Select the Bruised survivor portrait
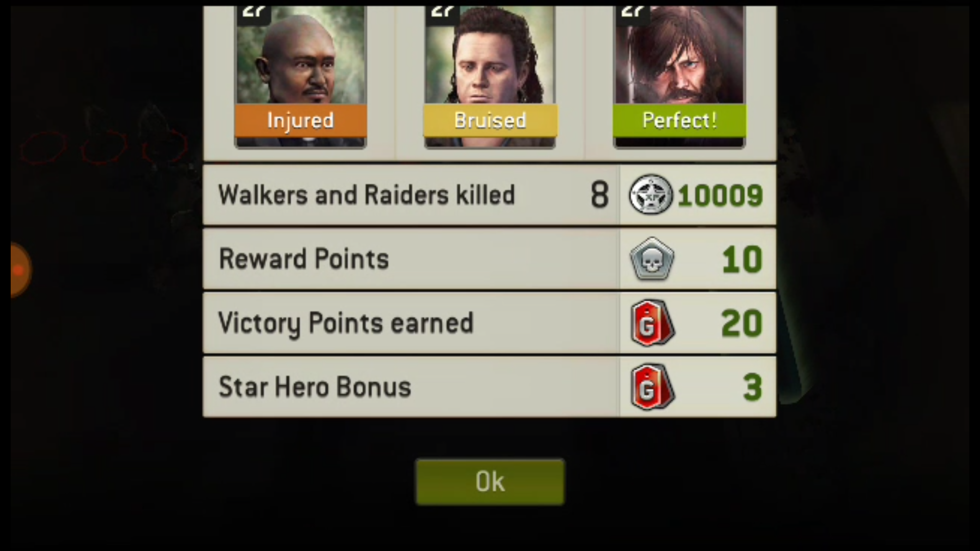The height and width of the screenshot is (551, 980). click(490, 77)
